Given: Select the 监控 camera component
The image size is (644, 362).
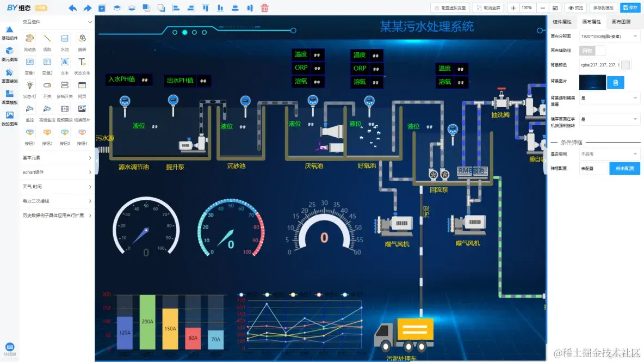Looking at the screenshot, I should 29,112.
